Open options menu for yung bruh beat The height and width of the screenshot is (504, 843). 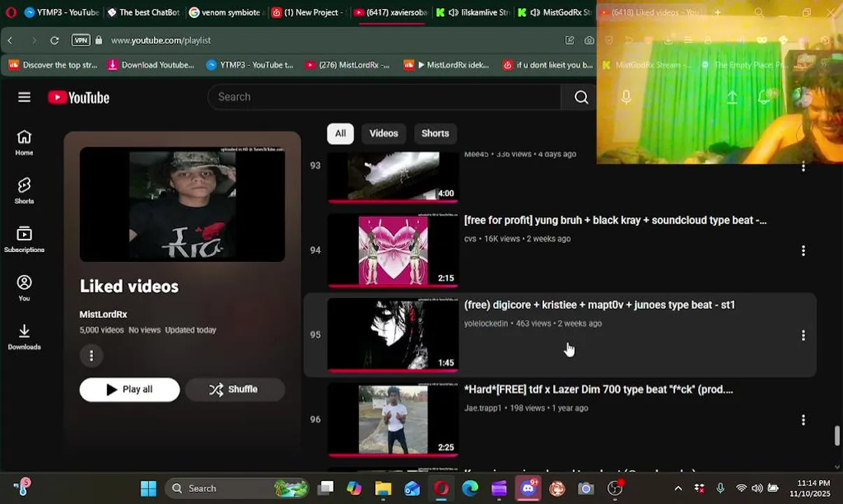pyautogui.click(x=803, y=251)
